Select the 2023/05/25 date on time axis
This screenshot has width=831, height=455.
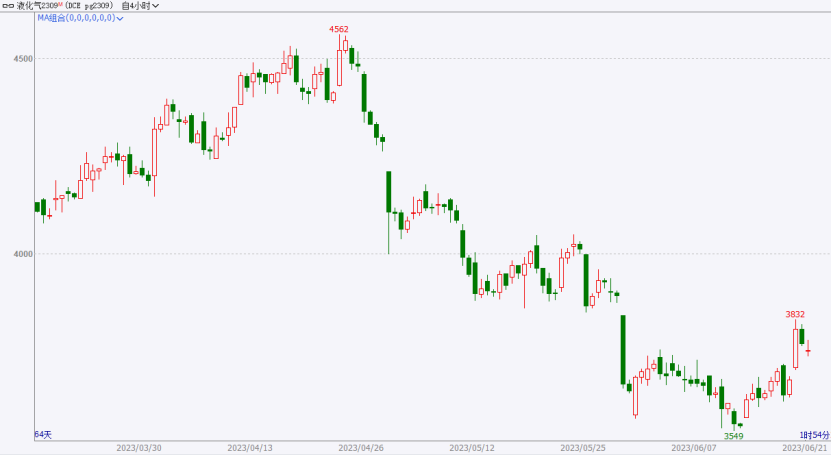point(583,448)
